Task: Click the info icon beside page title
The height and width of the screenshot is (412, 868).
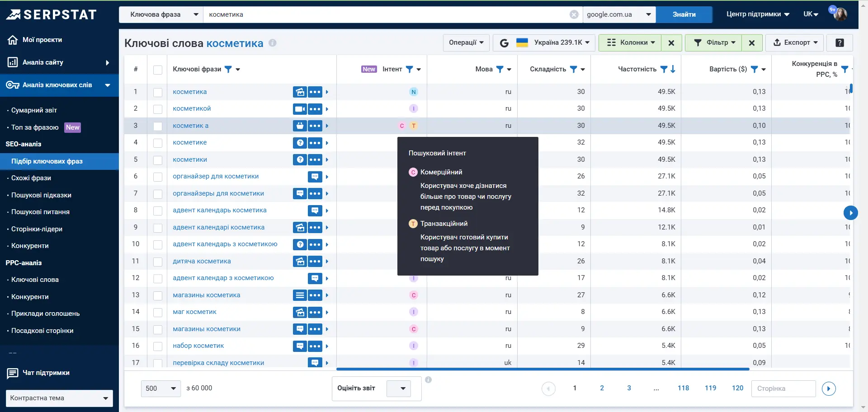Action: 273,43
